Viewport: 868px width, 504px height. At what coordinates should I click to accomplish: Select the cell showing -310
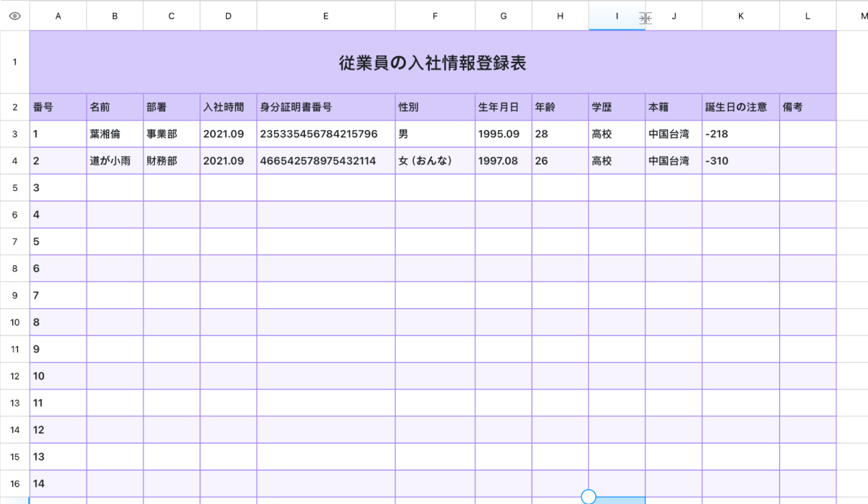pyautogui.click(x=741, y=161)
